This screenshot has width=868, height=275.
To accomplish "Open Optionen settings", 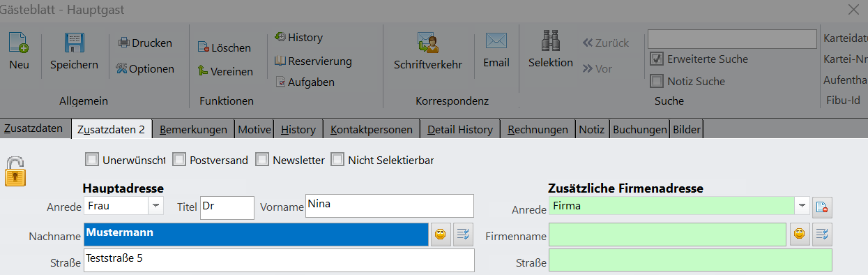I will coord(145,68).
